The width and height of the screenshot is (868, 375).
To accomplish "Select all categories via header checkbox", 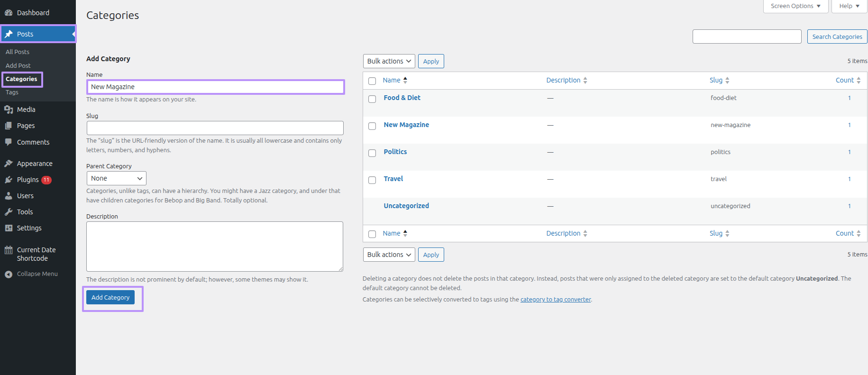I will click(372, 81).
